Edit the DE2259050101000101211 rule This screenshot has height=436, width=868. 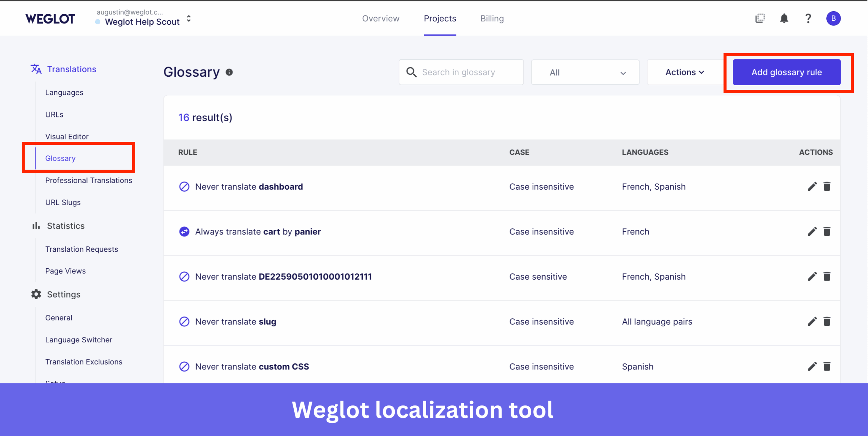(x=812, y=277)
